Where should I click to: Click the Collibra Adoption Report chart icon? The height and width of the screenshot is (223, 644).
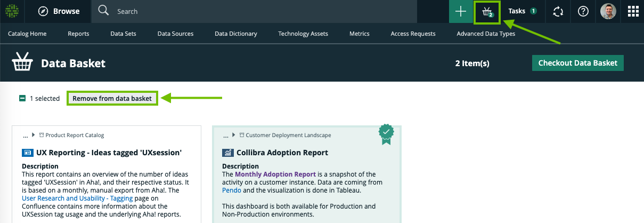[227, 153]
